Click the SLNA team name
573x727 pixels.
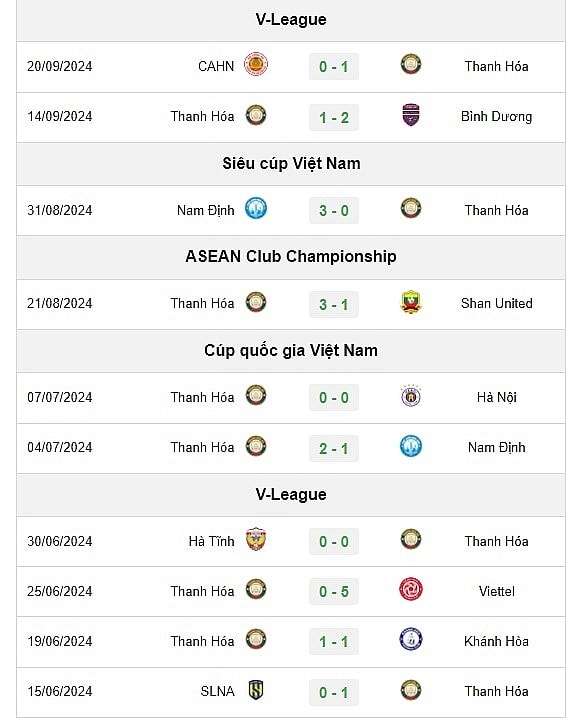(217, 691)
